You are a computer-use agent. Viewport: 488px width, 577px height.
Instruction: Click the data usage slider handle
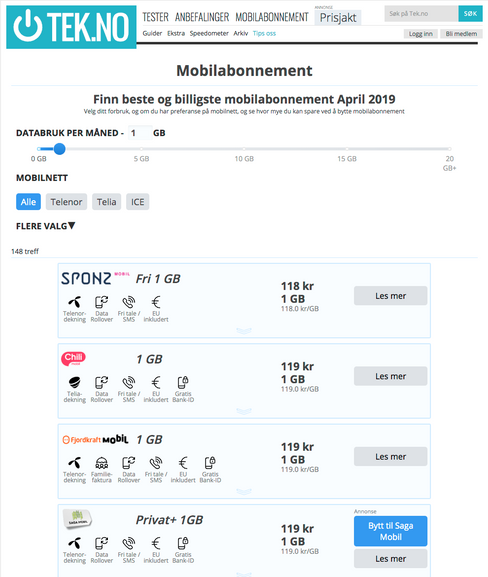point(59,149)
